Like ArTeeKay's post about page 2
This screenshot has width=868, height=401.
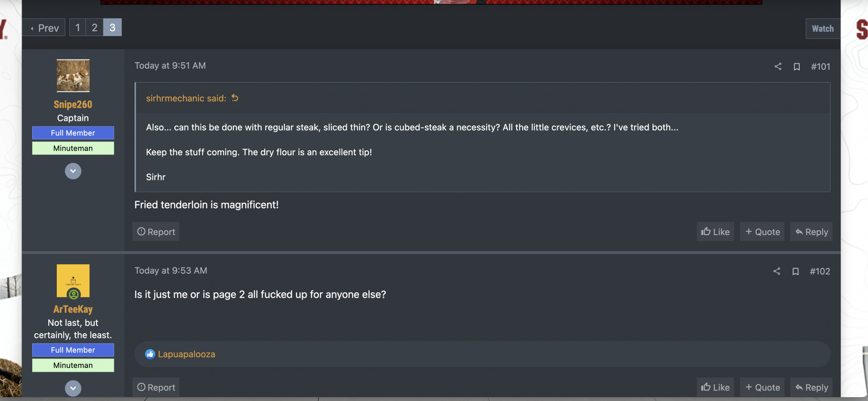coord(715,387)
